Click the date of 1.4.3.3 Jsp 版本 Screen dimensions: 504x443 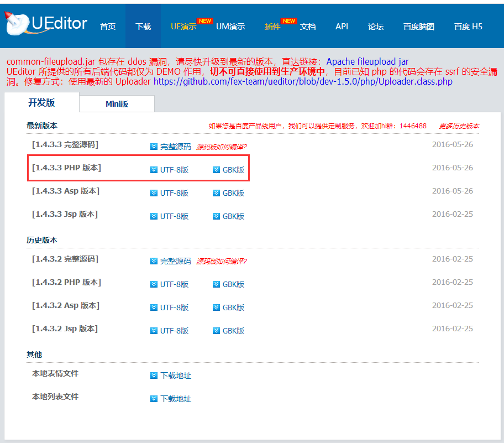coord(453,214)
